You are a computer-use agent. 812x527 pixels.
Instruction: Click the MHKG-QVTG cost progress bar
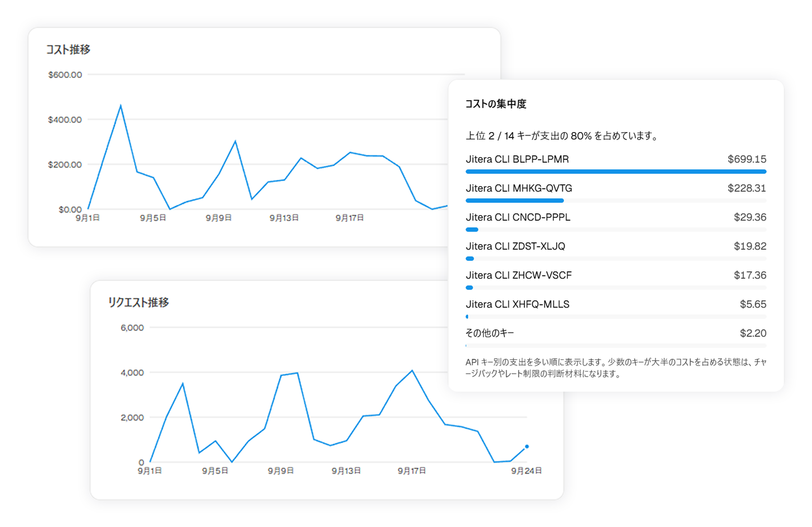[x=616, y=201]
